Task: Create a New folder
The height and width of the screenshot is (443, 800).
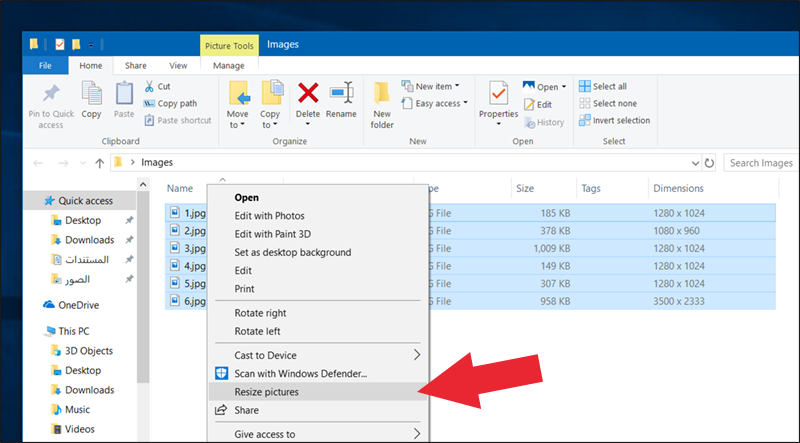Action: tap(382, 105)
